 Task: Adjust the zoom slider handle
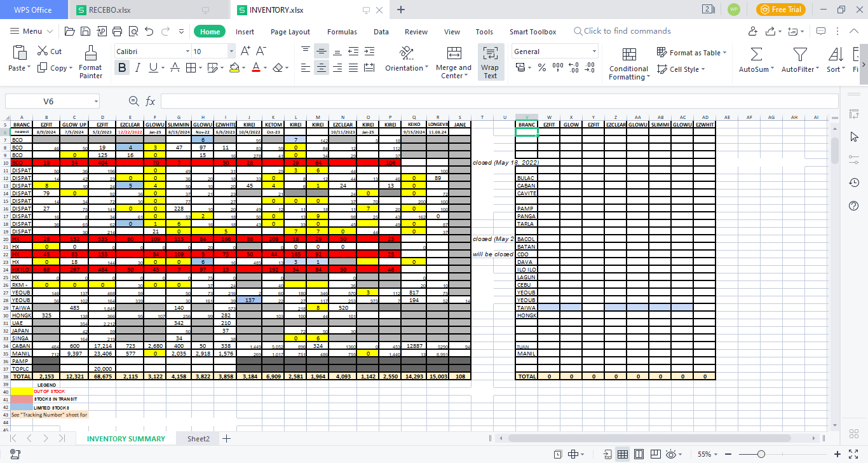pyautogui.click(x=761, y=455)
